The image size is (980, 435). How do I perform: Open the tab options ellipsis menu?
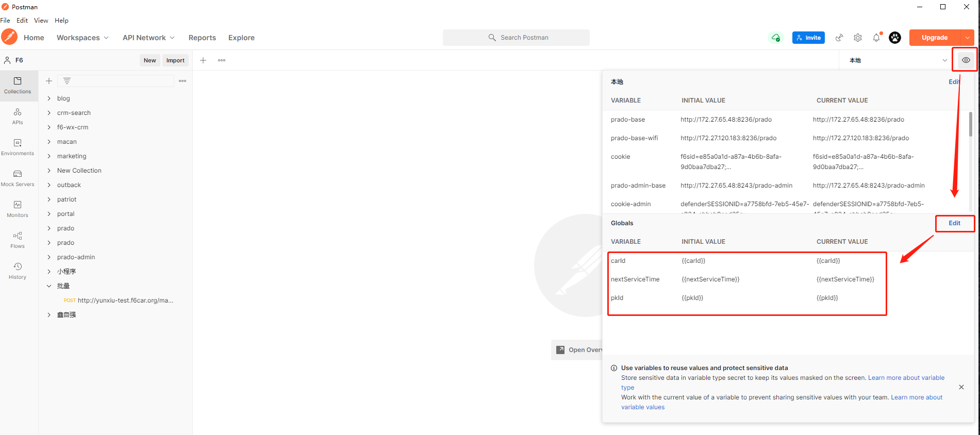click(222, 60)
